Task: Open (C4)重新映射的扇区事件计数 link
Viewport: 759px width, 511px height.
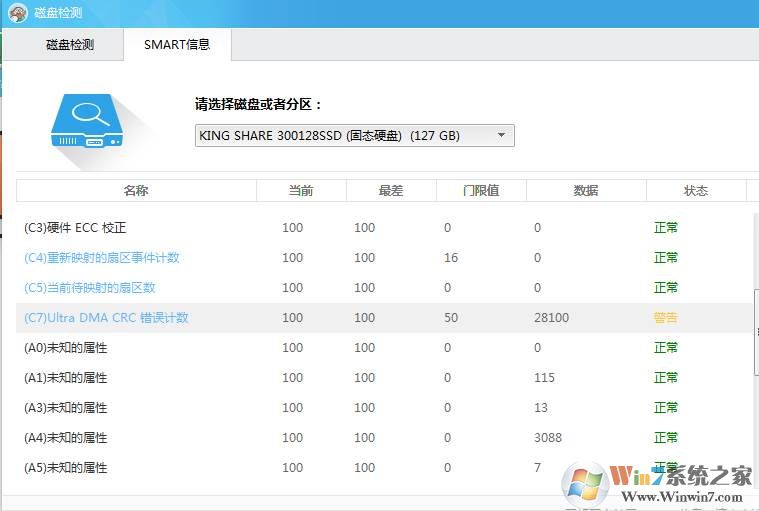Action: pos(102,258)
